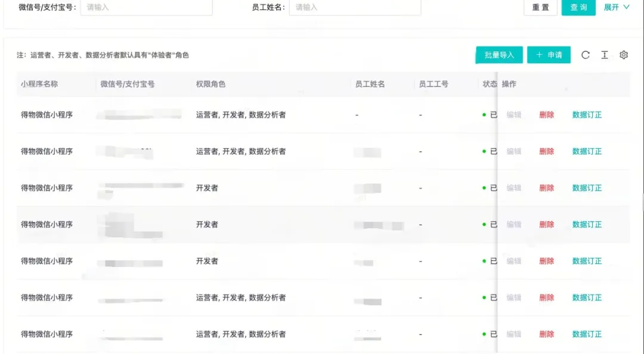Click the 重置 reset button

[540, 7]
